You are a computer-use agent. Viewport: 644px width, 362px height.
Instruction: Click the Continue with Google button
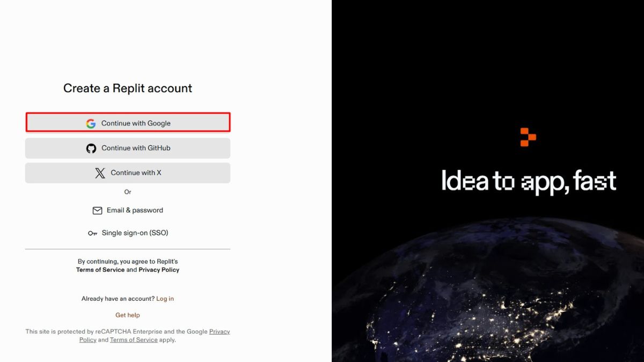coord(128,123)
